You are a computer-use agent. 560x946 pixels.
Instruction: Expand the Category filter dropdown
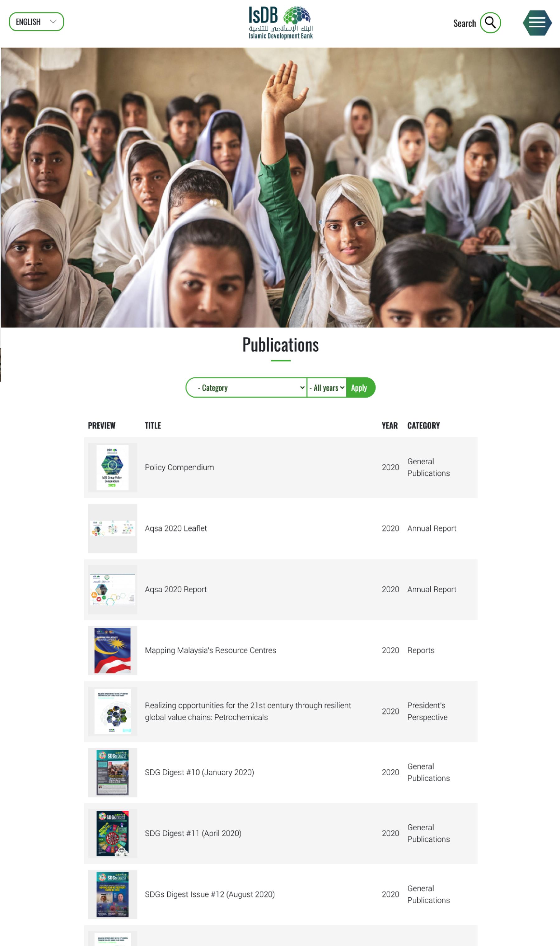[x=246, y=387]
